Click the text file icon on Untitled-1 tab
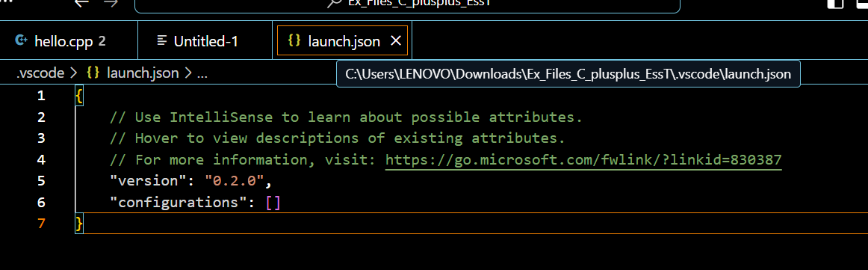868x270 pixels. tap(162, 40)
